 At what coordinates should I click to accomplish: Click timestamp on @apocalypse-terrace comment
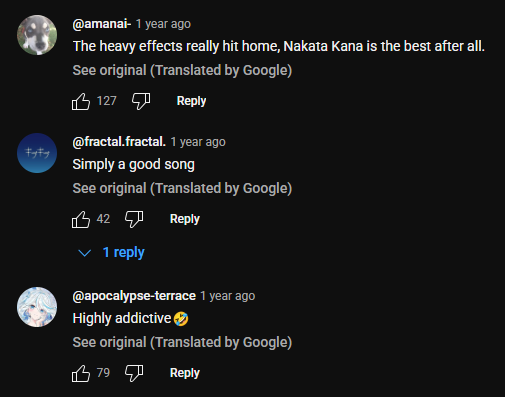(228, 296)
